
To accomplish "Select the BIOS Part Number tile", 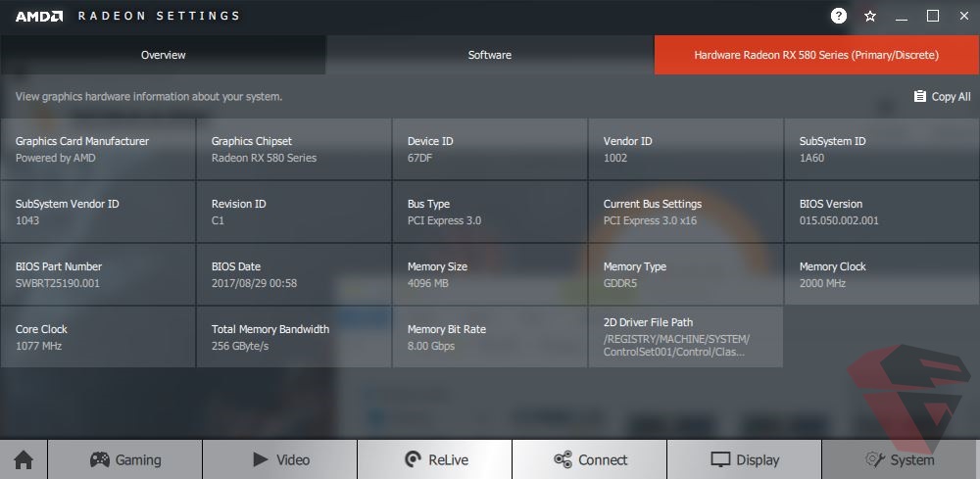I will point(97,274).
